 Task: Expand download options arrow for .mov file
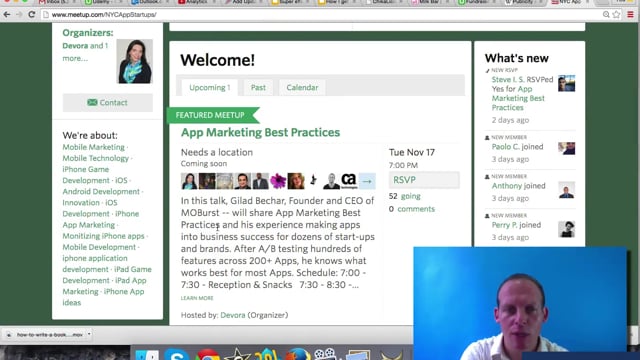pyautogui.click(x=89, y=334)
